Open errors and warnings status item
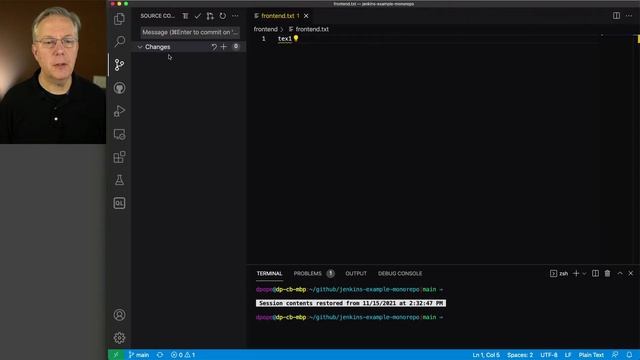640x360 pixels. 183,355
